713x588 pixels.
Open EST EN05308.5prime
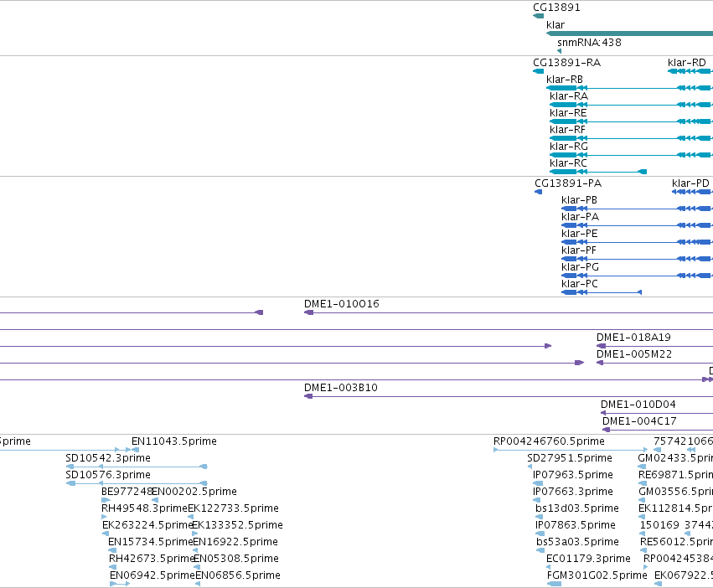(x=236, y=559)
